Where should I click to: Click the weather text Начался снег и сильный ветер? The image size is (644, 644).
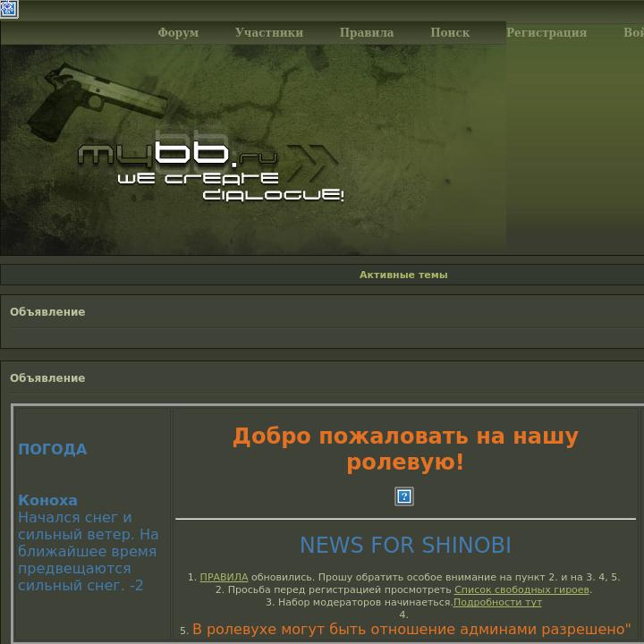click(x=88, y=526)
